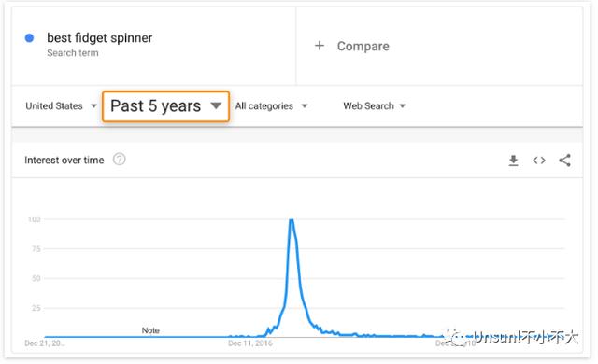Click the plus icon beside Compare
This screenshot has height=364, width=598.
[x=320, y=46]
